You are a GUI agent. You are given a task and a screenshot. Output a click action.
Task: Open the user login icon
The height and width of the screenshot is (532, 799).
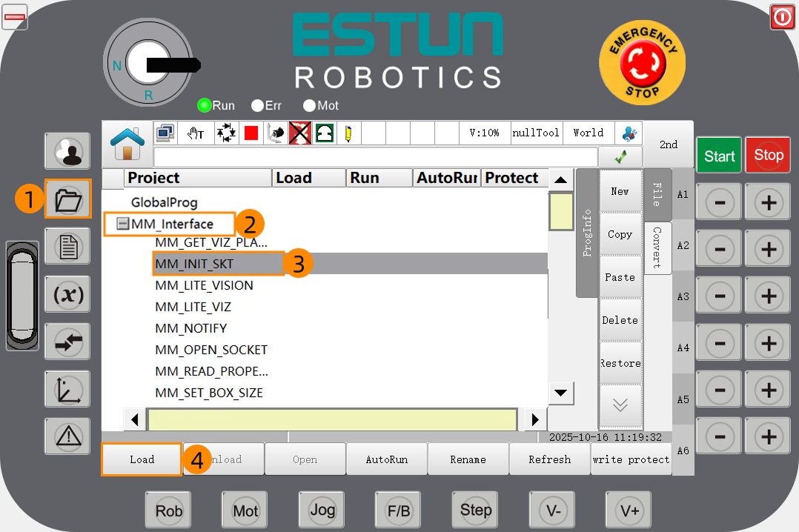click(x=67, y=151)
